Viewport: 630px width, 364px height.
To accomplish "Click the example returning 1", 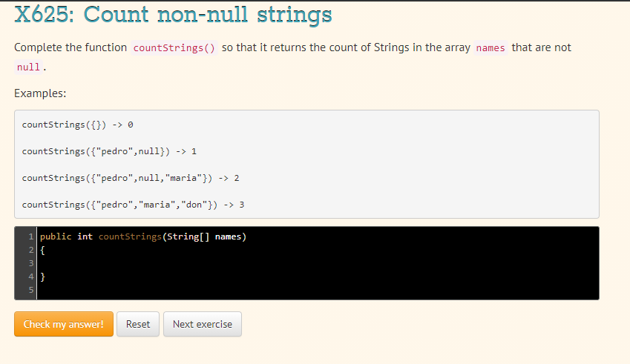I will [x=109, y=151].
